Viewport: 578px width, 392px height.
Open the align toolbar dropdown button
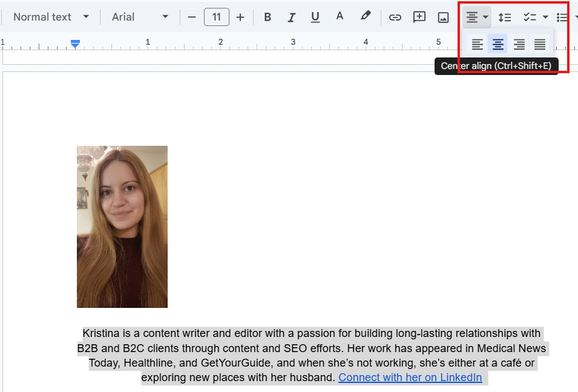(477, 17)
